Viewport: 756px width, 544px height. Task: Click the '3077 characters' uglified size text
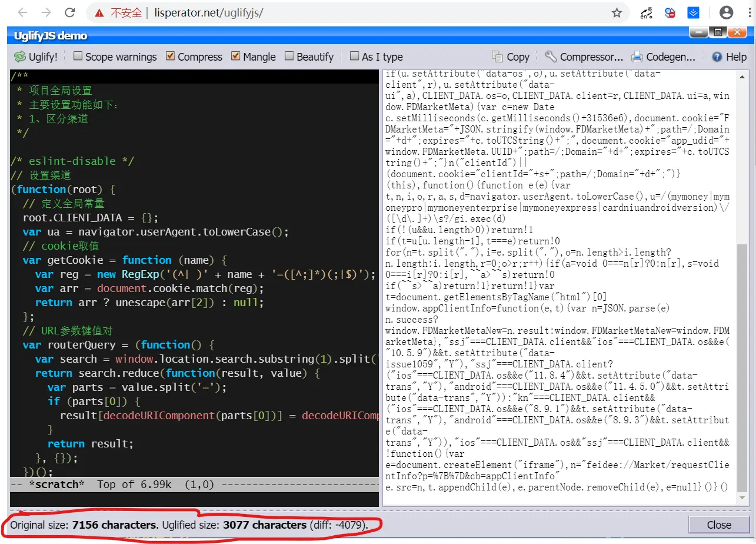click(265, 525)
